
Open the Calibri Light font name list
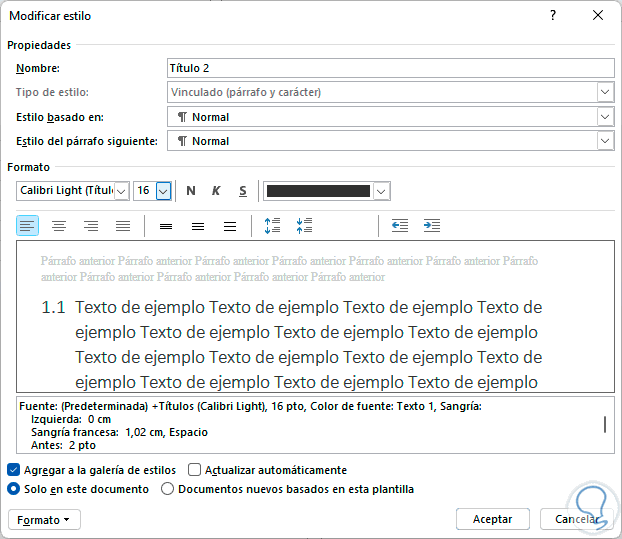click(122, 191)
